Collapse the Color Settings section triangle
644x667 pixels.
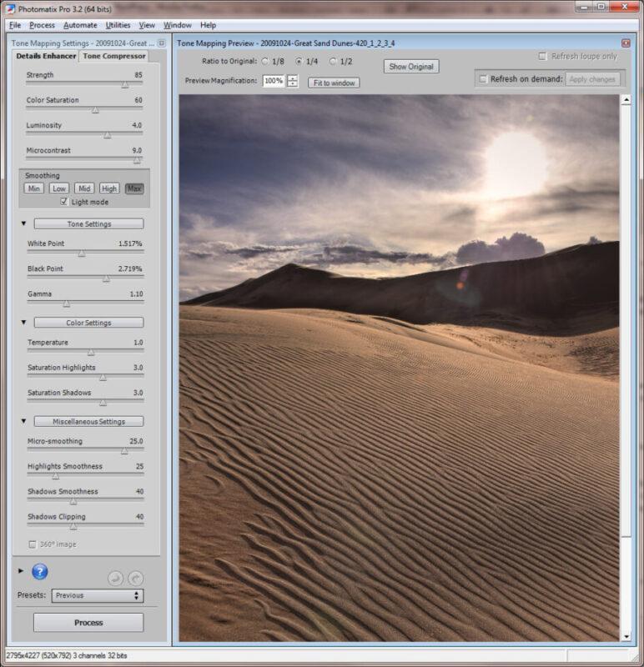23,323
